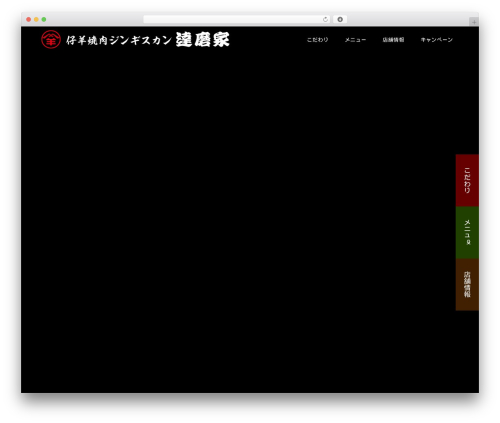Viewport: 500px width, 423px height.
Task: Click the browser address bar
Action: (x=236, y=19)
